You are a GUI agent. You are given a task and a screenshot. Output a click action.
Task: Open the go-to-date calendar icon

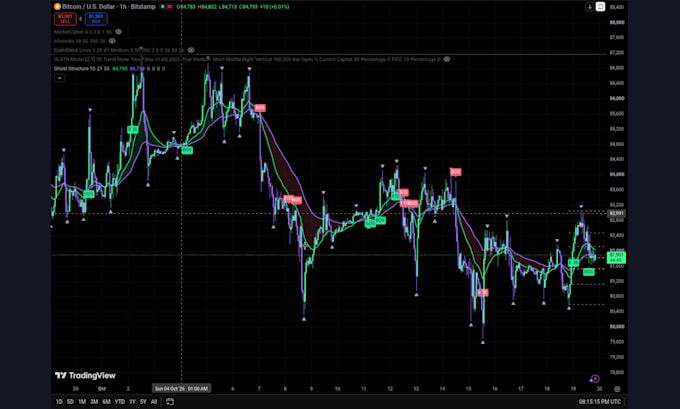pos(170,402)
